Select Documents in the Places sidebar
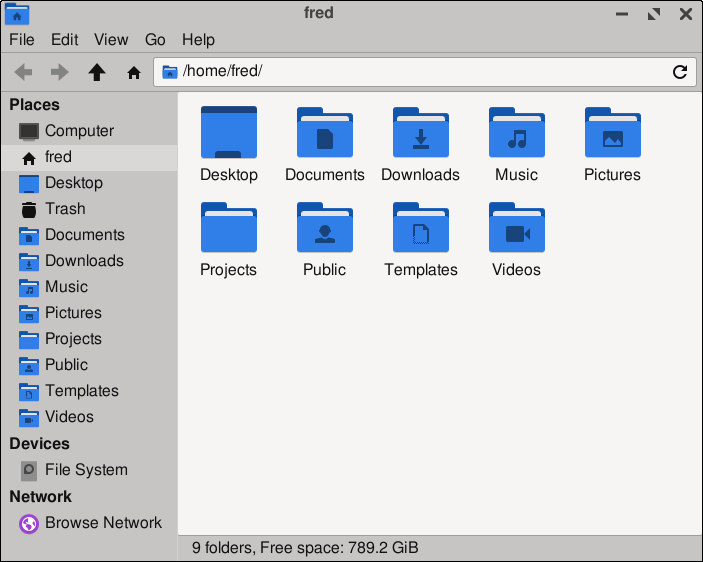 (x=89, y=235)
